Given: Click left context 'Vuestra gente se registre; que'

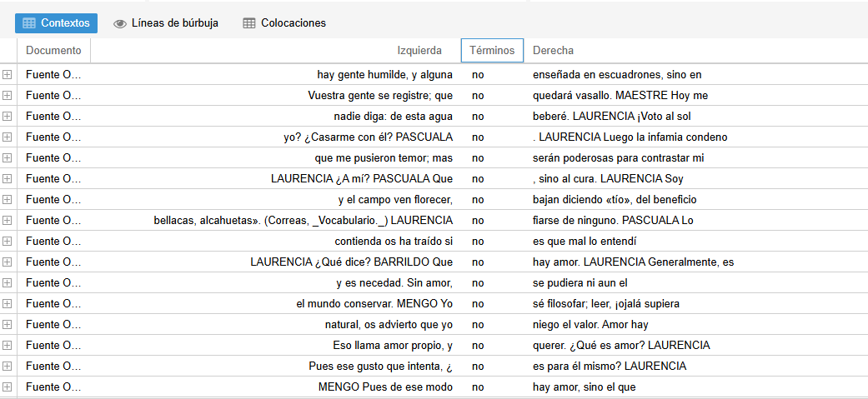Looking at the screenshot, I should tap(380, 96).
